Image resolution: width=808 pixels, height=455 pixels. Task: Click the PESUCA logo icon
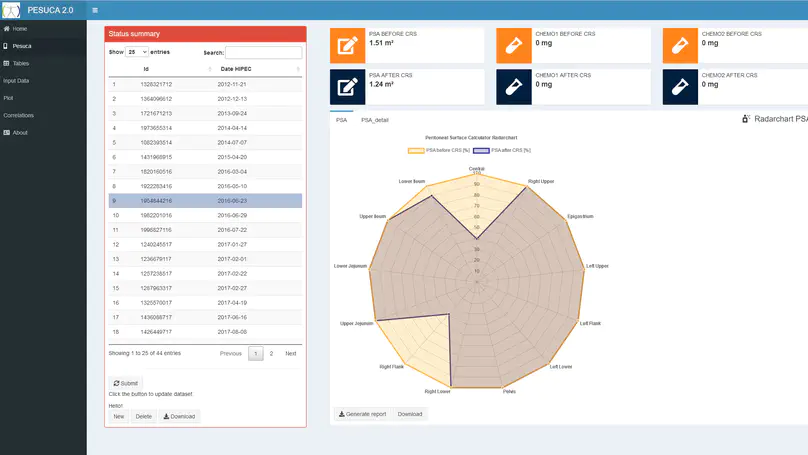click(x=10, y=10)
